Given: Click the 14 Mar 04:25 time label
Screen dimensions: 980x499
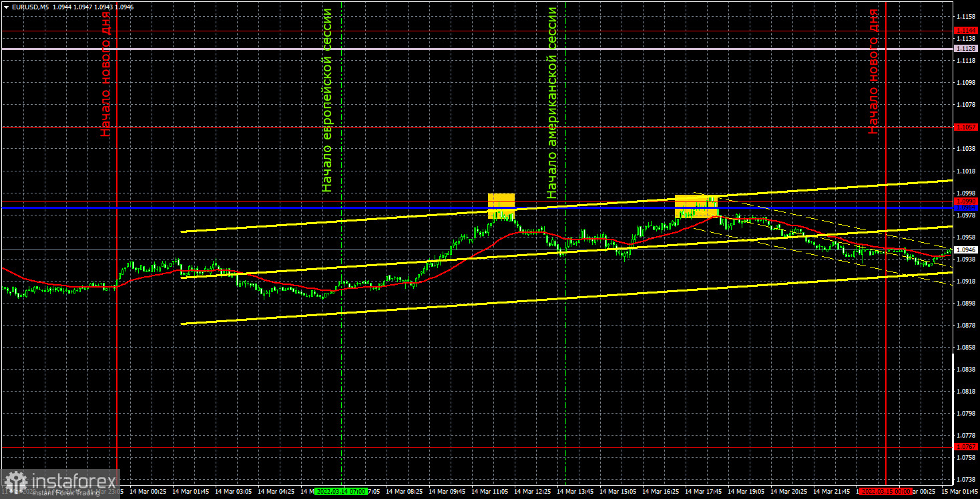Looking at the screenshot, I should (x=276, y=492).
